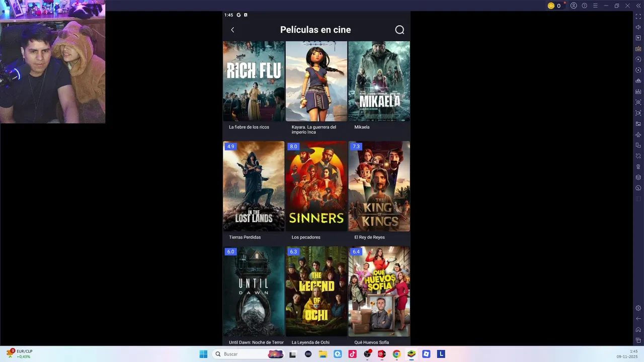Open the set location pin sidebar icon
This screenshot has height=362, width=644.
[638, 166]
